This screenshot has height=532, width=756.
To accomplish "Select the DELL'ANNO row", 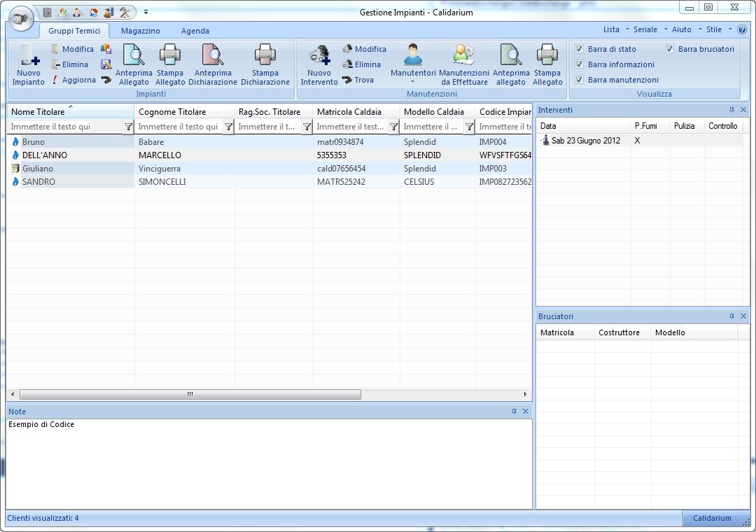I will click(269, 155).
